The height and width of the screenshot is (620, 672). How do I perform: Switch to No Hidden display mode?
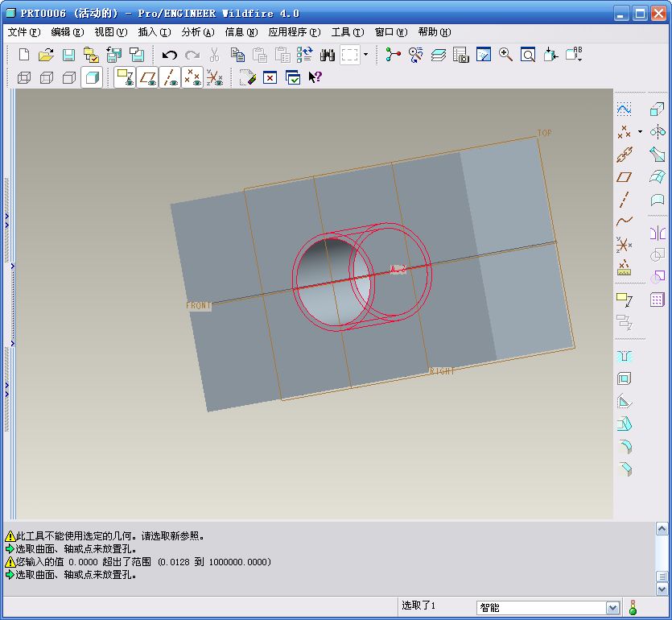tap(68, 77)
